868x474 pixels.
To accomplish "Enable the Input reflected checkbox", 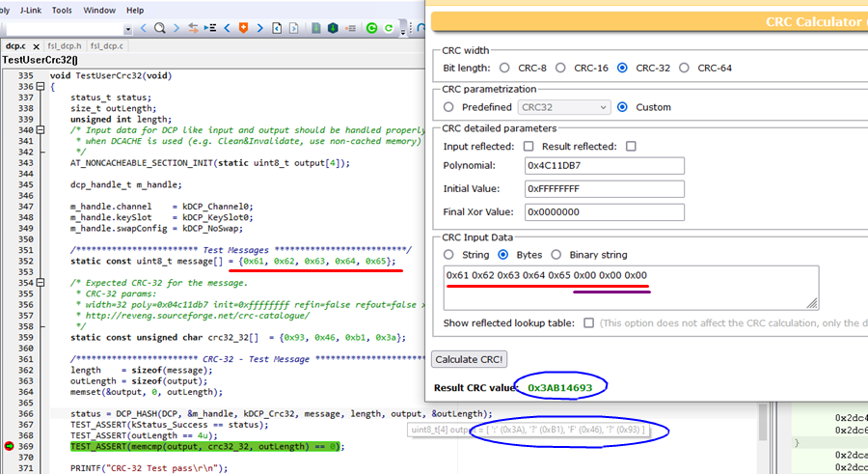I will coord(528,147).
